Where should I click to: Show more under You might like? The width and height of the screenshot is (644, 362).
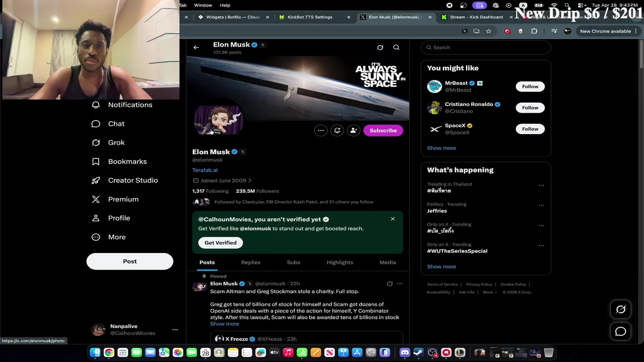pyautogui.click(x=441, y=148)
